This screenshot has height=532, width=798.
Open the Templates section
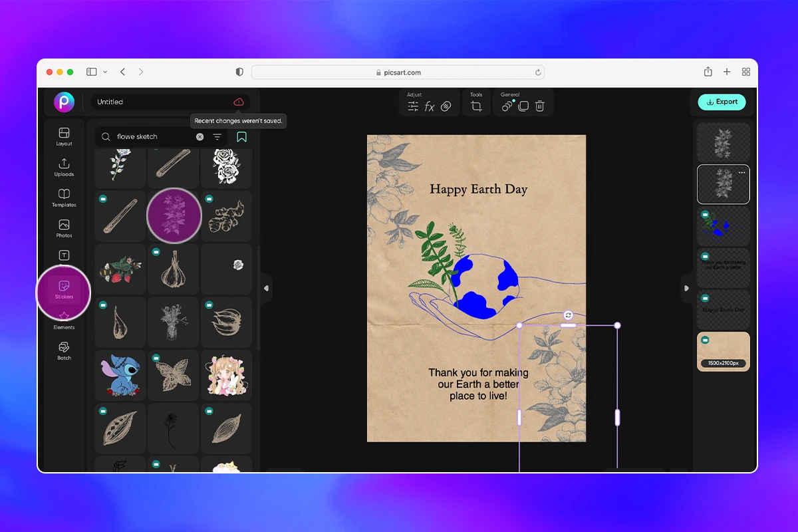[64, 197]
